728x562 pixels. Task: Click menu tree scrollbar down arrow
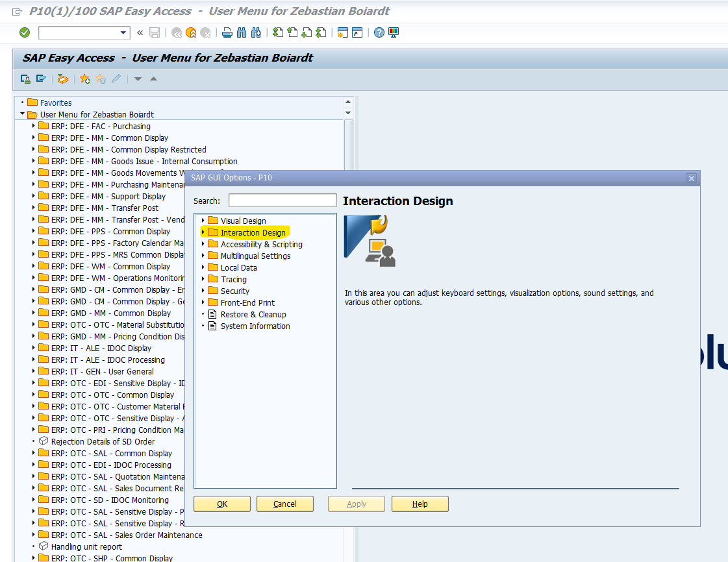pyautogui.click(x=348, y=113)
